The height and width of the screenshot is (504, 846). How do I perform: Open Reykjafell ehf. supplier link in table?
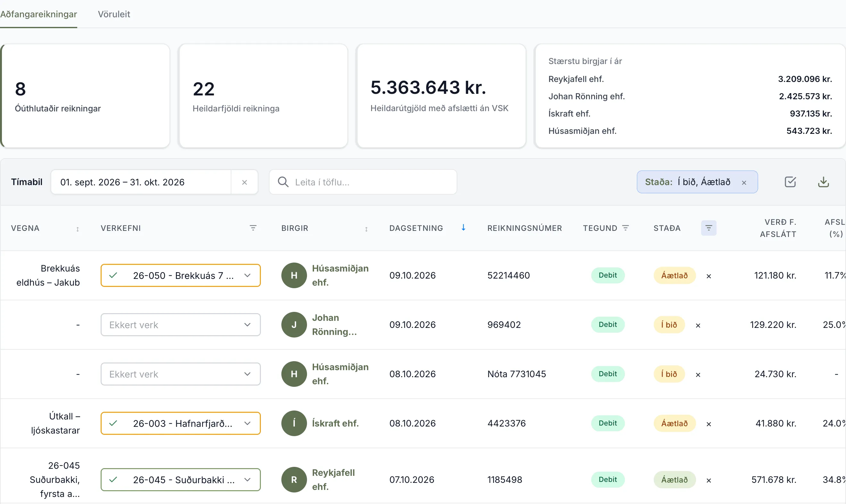[x=333, y=480]
